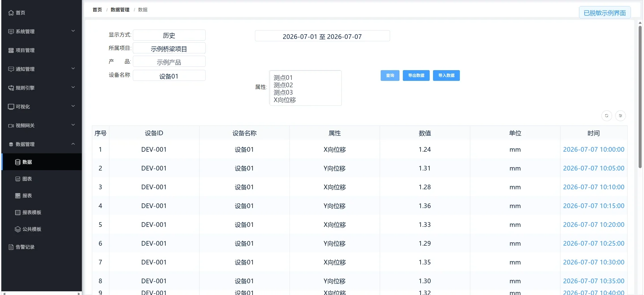Expand the 规则引擎 menu chevron

coord(73,87)
